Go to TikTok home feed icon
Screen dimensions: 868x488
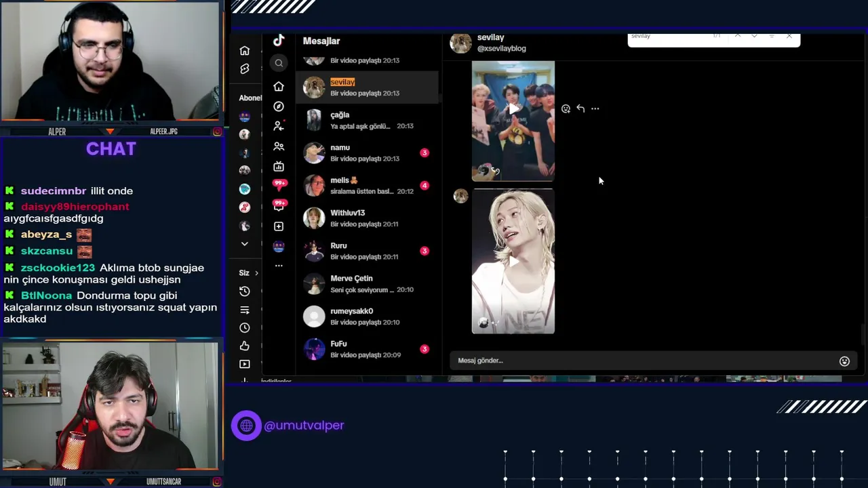pyautogui.click(x=279, y=87)
